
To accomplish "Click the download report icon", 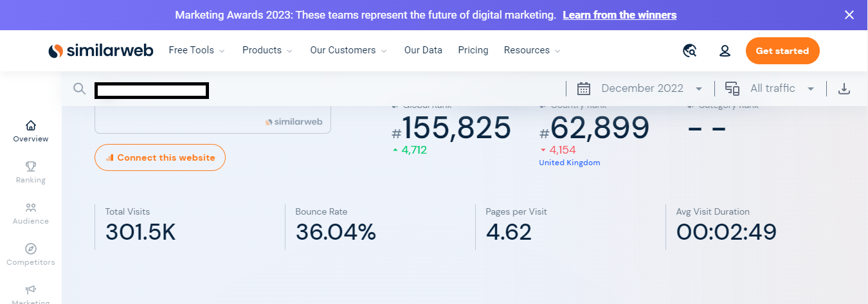I will [x=844, y=89].
